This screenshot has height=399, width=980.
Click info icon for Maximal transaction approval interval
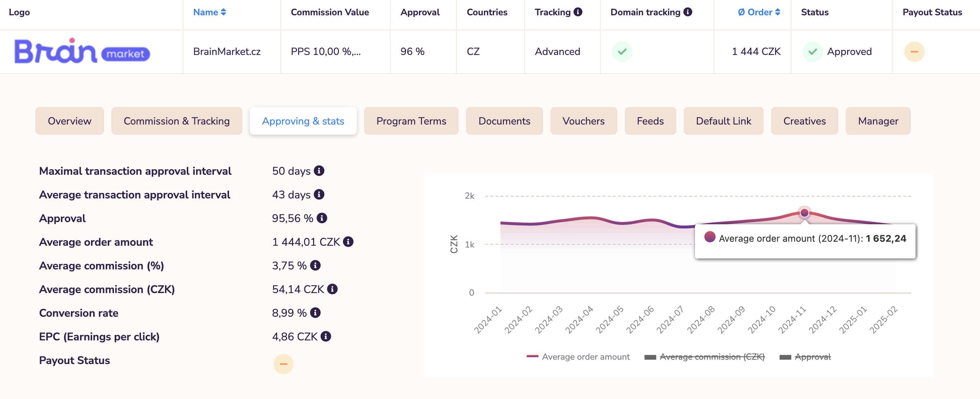tap(319, 171)
